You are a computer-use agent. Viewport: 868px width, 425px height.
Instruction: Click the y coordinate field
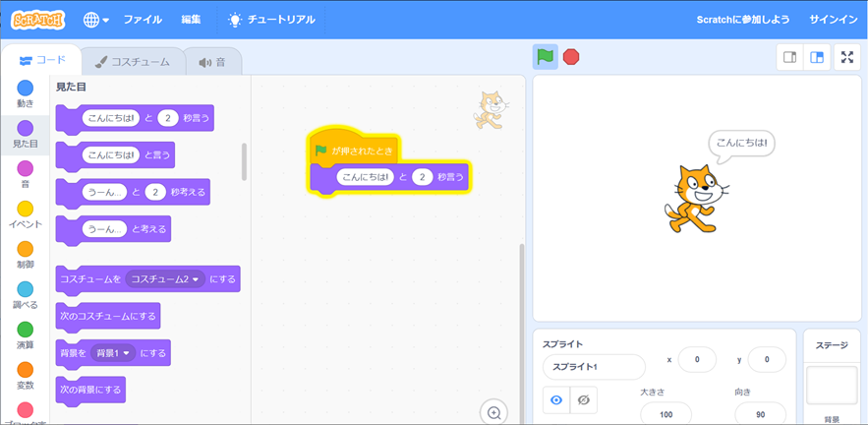[767, 360]
